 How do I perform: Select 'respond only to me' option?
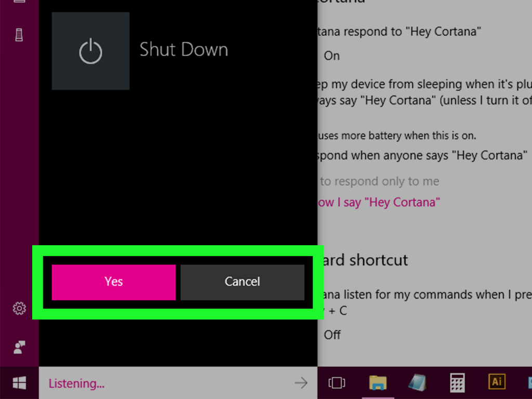pyautogui.click(x=379, y=181)
